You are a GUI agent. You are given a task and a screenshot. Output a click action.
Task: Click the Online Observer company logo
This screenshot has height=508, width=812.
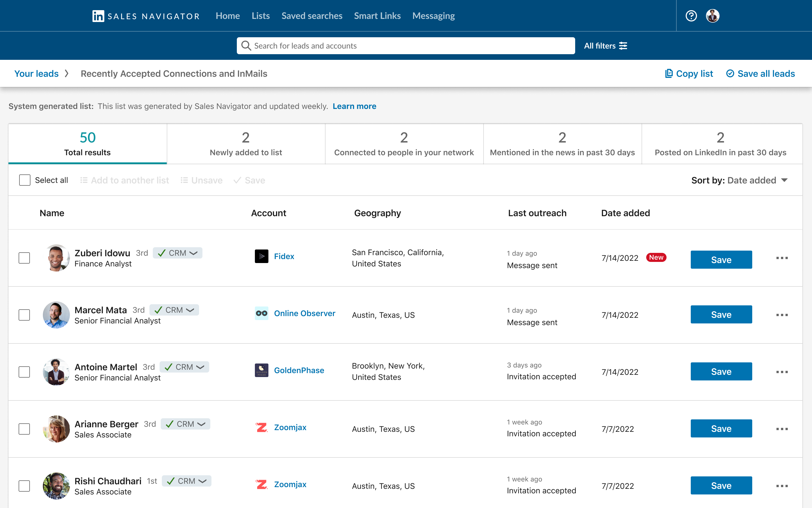pyautogui.click(x=261, y=313)
